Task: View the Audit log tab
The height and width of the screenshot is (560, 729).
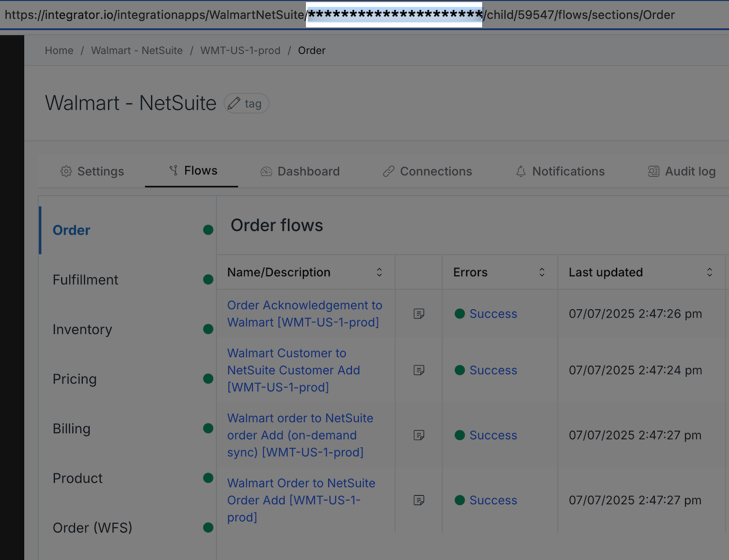Action: 682,171
